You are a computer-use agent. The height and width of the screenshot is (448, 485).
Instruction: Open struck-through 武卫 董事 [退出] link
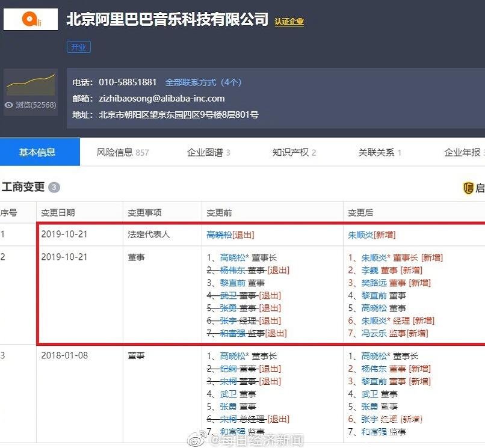(244, 296)
